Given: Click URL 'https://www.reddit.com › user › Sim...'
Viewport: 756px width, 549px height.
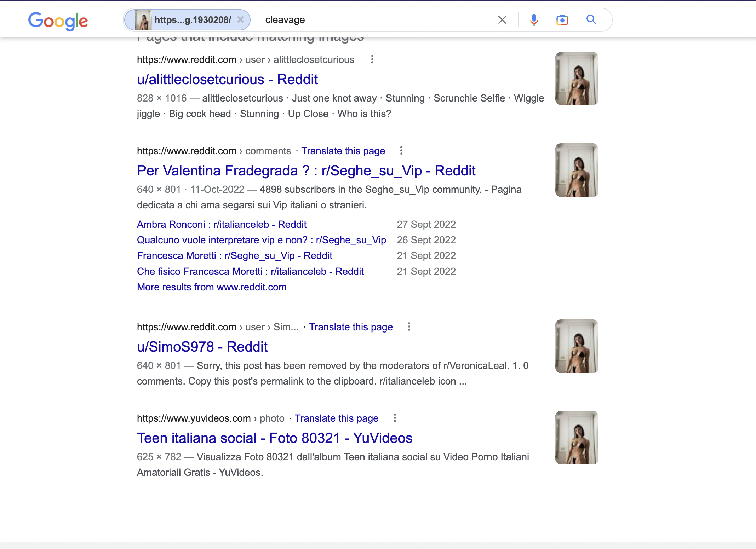Looking at the screenshot, I should 218,327.
